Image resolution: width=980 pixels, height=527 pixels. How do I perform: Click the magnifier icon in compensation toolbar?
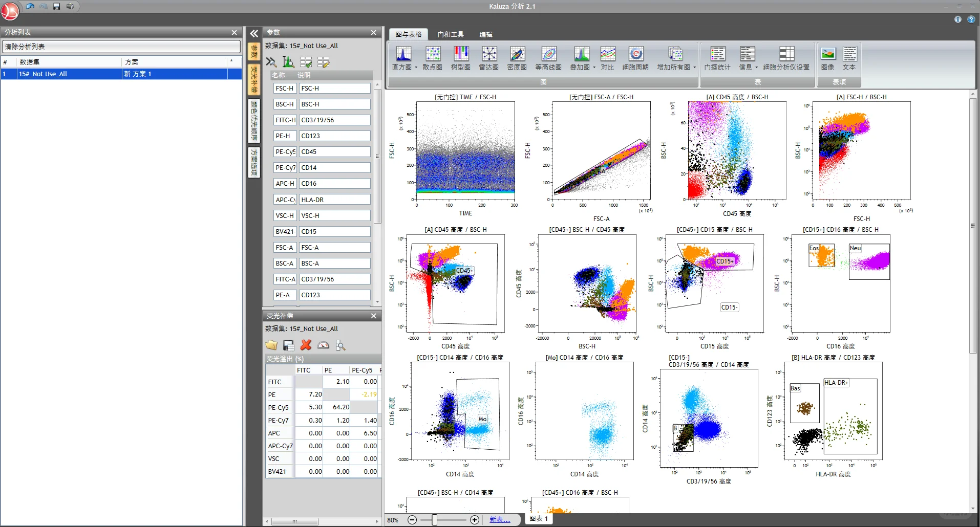[x=340, y=345]
